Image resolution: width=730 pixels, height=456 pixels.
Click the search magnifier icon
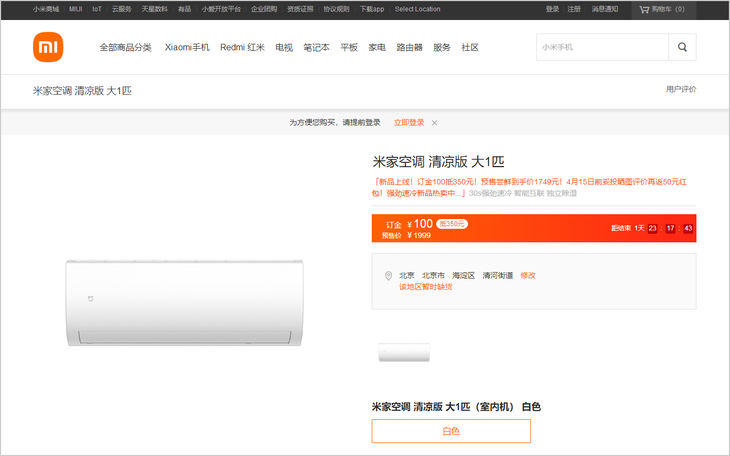(x=682, y=47)
